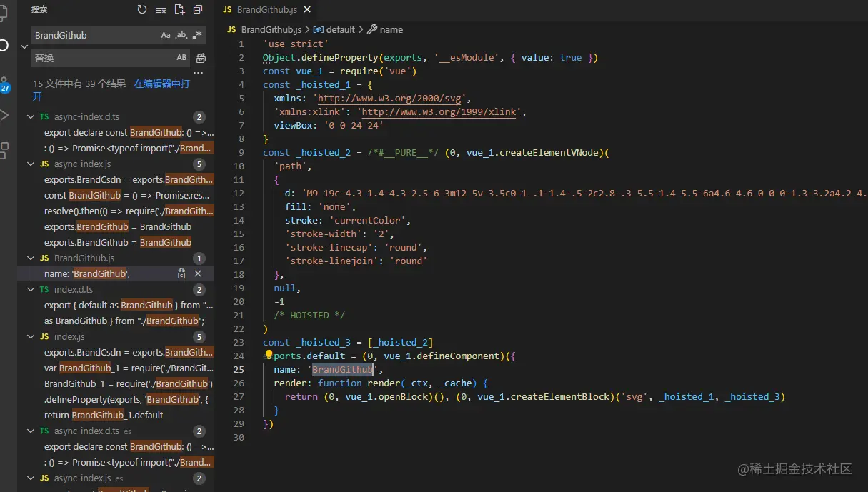The image size is (868, 492).
Task: Collapse the replace field using left chevron
Action: point(24,46)
